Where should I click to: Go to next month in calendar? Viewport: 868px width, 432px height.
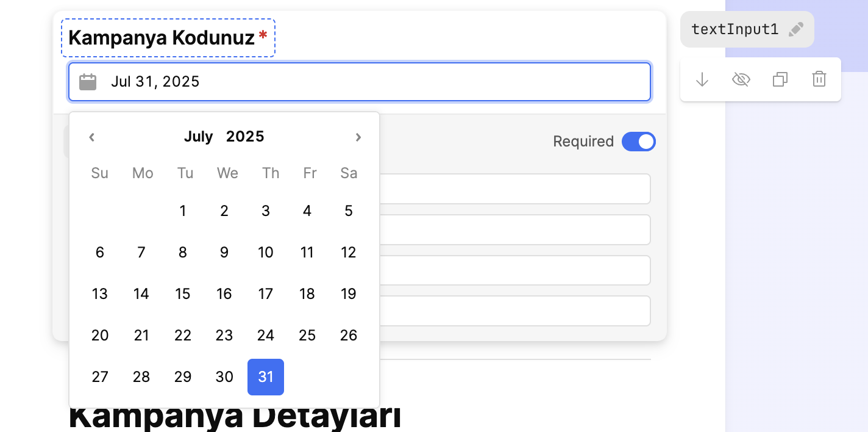[358, 137]
